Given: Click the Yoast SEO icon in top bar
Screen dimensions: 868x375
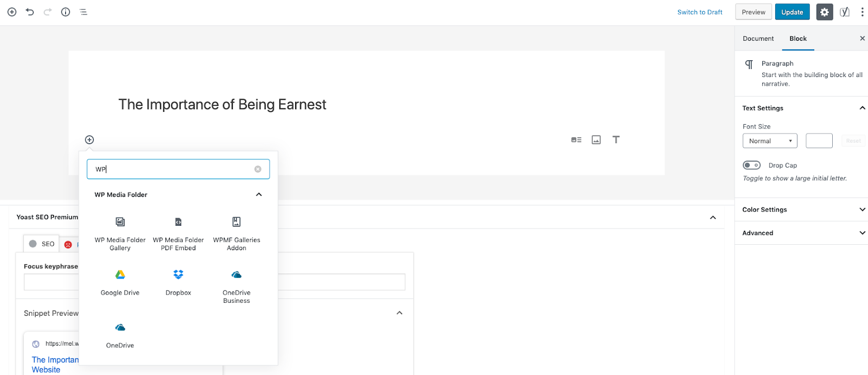Looking at the screenshot, I should [x=844, y=12].
